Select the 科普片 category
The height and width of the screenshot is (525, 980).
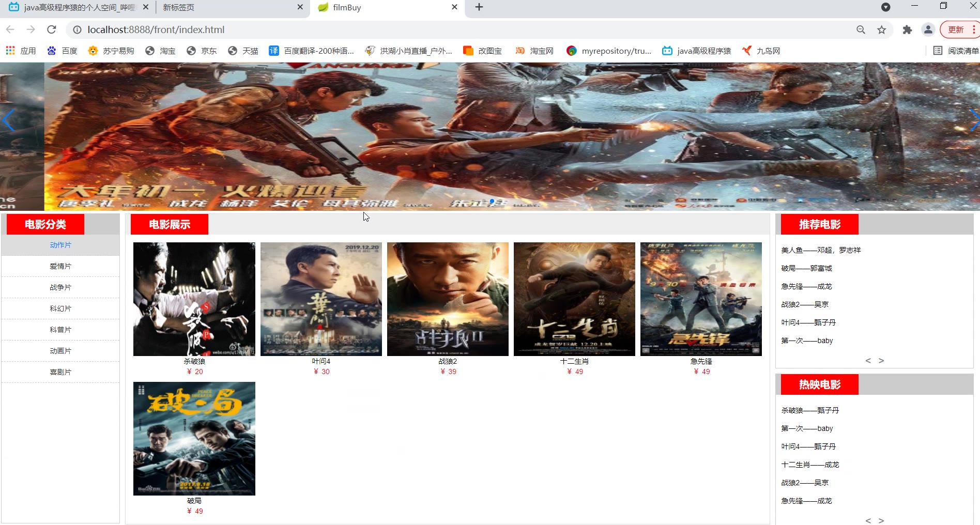point(60,330)
